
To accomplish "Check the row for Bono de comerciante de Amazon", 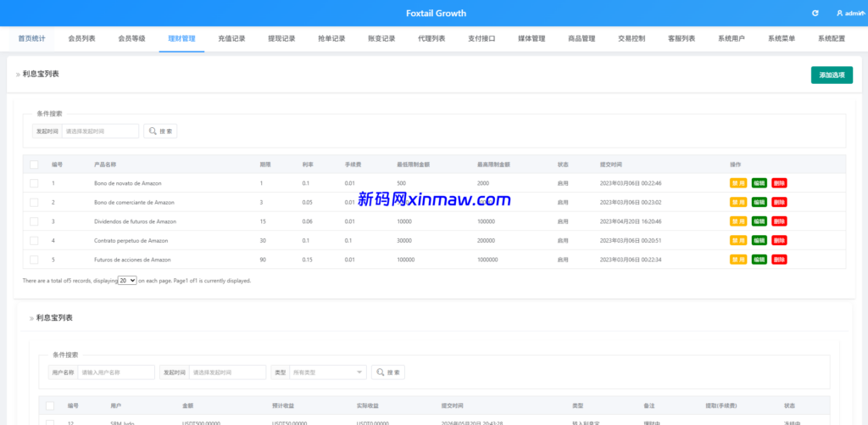I will pos(34,202).
